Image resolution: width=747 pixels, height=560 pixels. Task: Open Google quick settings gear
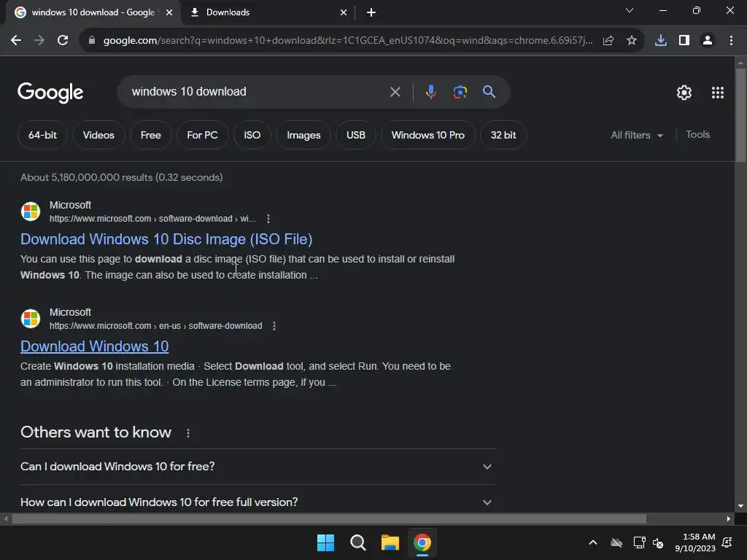(684, 93)
